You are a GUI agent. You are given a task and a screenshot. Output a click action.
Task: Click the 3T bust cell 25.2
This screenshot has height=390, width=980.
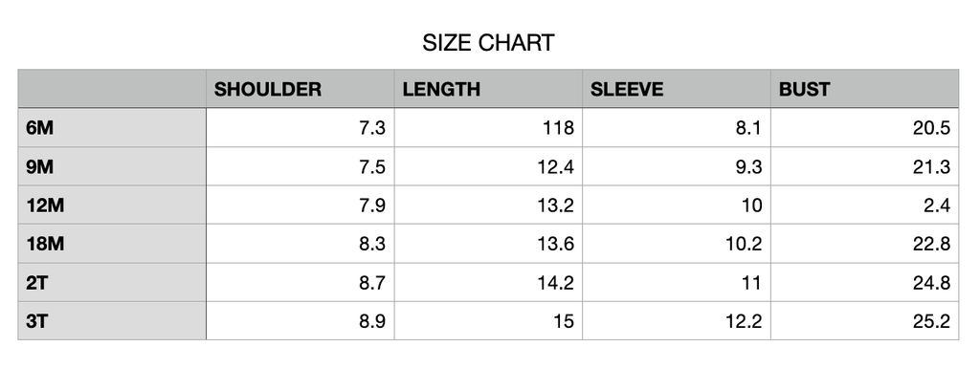tap(864, 321)
